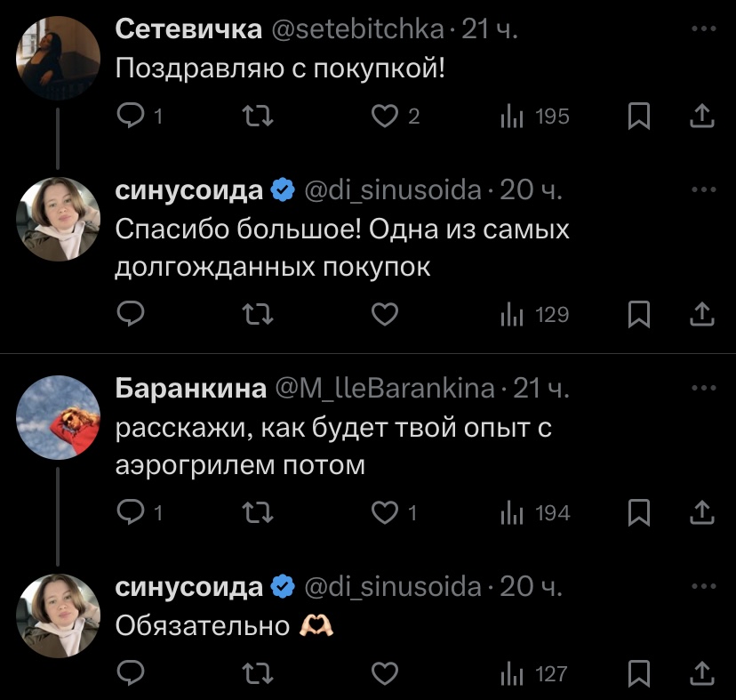Open @setebitchka profile handle
The width and height of the screenshot is (736, 700).
(x=356, y=30)
